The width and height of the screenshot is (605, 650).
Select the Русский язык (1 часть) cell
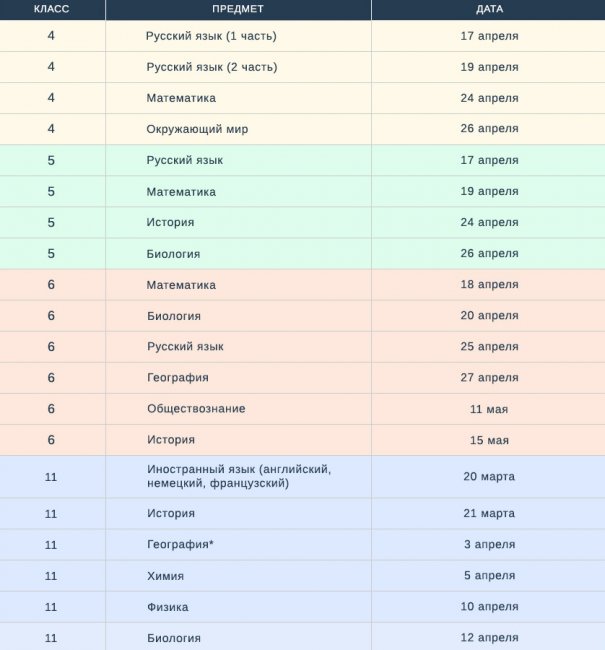pos(211,36)
